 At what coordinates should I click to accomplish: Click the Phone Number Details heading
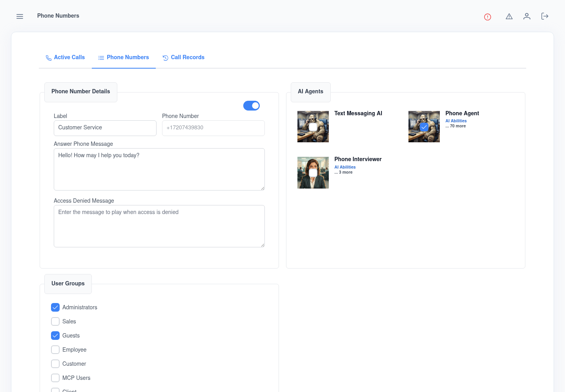pos(81,92)
